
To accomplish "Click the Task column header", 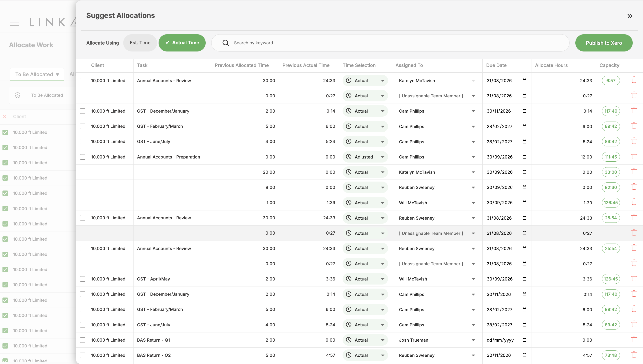I will 142,65.
